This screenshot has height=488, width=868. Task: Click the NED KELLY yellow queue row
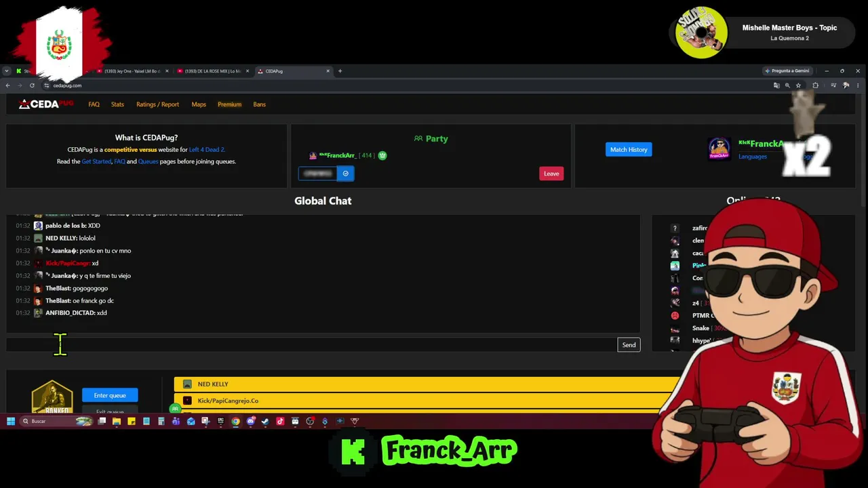pos(427,384)
